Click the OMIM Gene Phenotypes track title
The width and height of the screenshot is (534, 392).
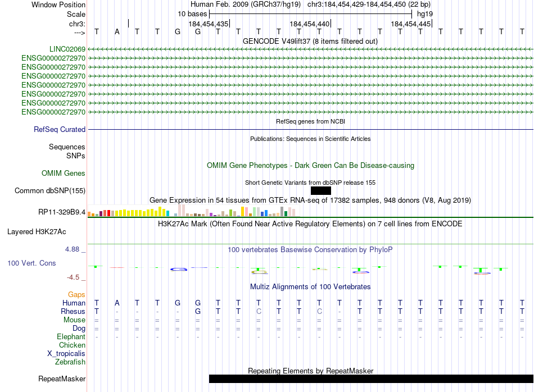tap(311, 165)
